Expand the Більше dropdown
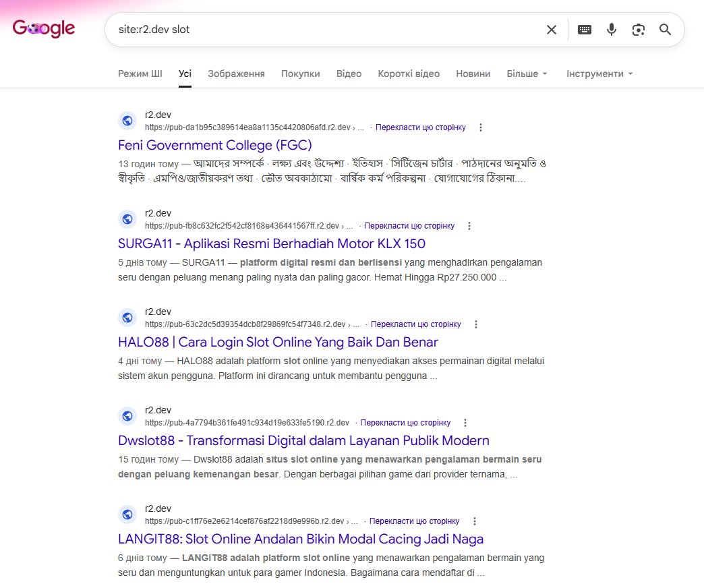The width and height of the screenshot is (704, 588). coord(527,73)
